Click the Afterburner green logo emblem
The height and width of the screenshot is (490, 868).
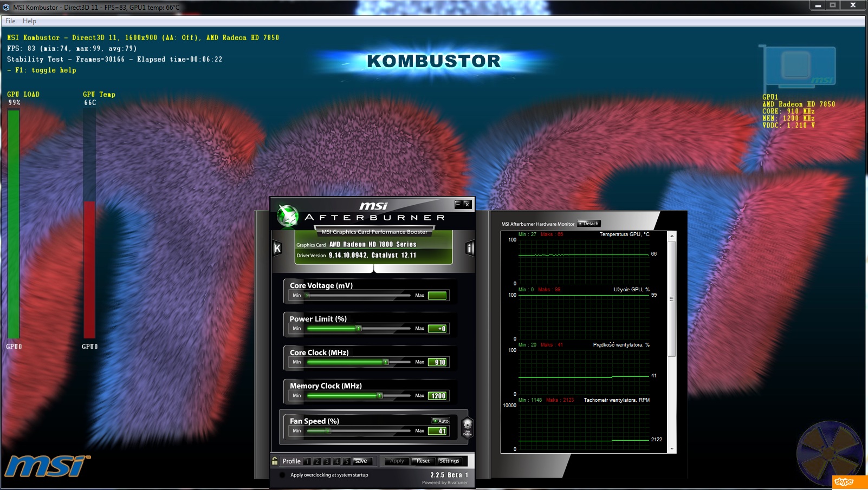(287, 216)
